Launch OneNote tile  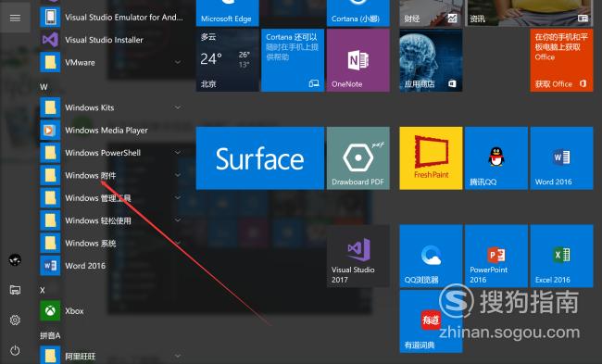(358, 60)
